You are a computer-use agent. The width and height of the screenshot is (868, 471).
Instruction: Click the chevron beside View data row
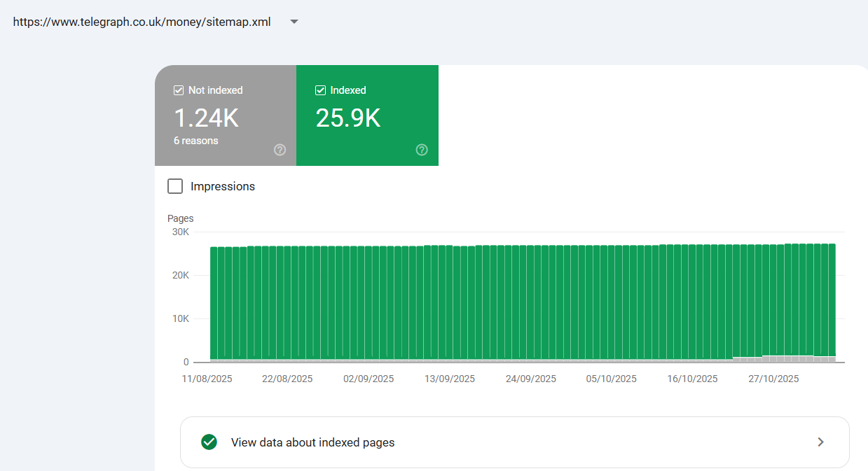point(820,442)
